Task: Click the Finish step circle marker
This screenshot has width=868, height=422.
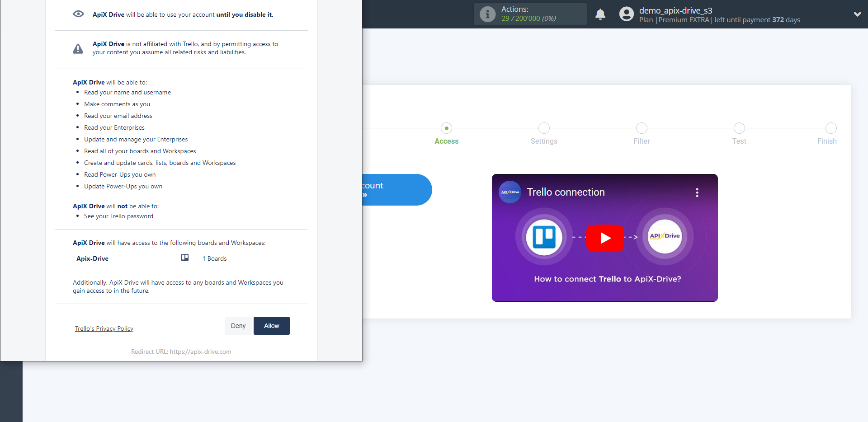Action: [831, 128]
